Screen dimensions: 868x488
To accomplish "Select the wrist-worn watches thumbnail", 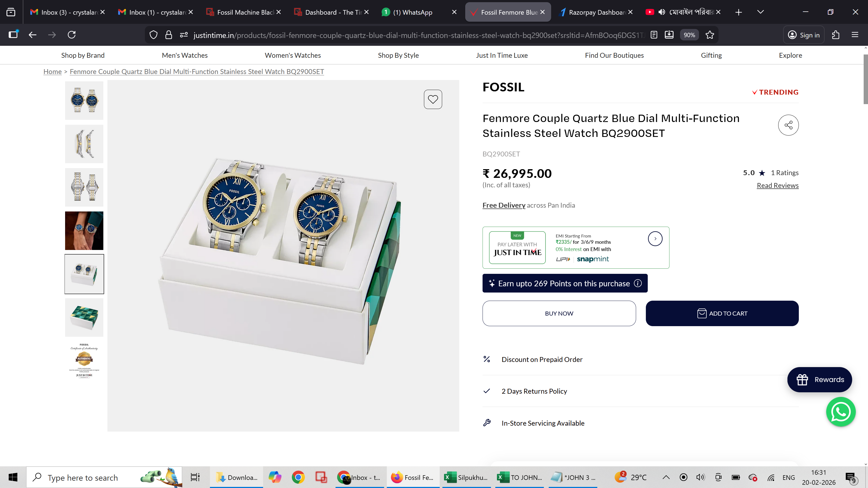I will pyautogui.click(x=84, y=231).
